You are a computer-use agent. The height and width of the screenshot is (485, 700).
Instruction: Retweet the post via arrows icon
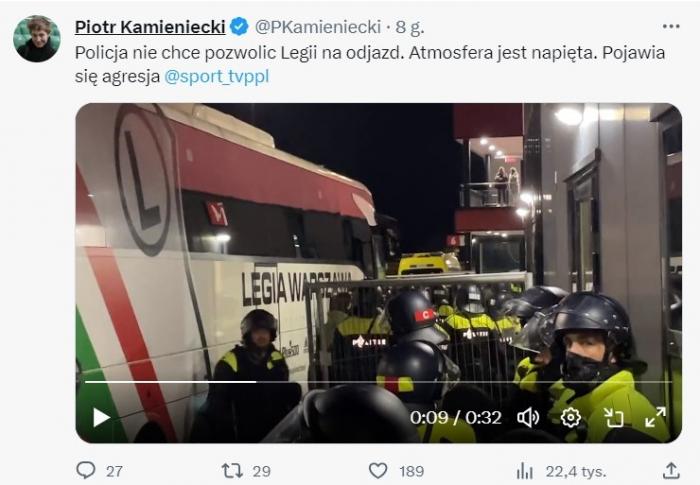point(232,471)
